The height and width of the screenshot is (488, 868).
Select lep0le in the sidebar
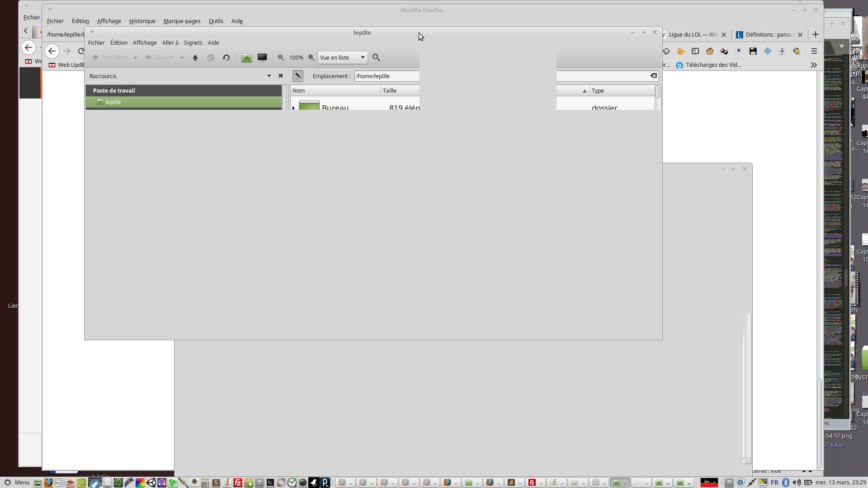[x=113, y=102]
